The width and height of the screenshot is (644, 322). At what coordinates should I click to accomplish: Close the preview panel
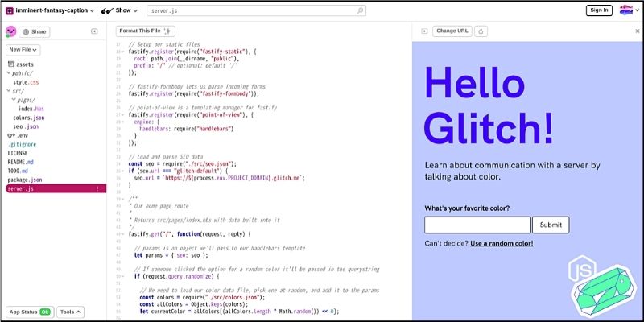coord(638,31)
